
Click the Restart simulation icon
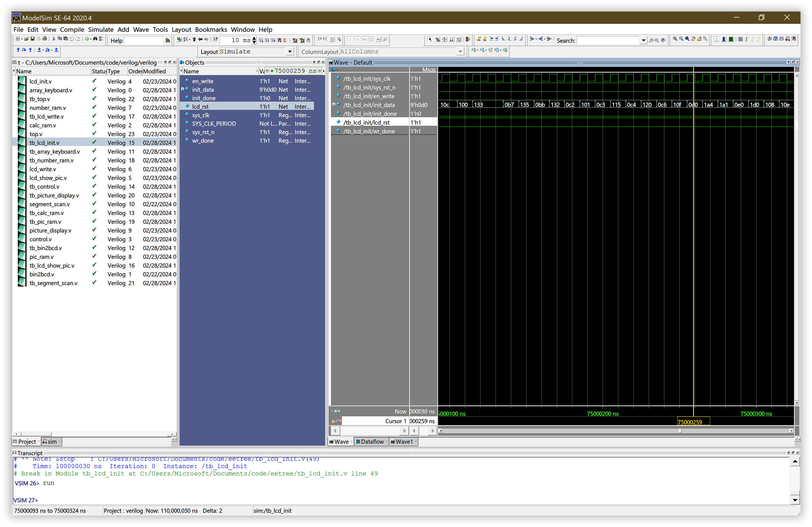(215, 39)
